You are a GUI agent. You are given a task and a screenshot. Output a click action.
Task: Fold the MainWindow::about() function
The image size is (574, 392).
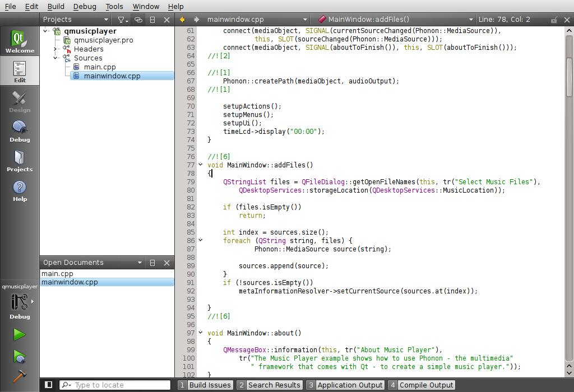coord(201,333)
